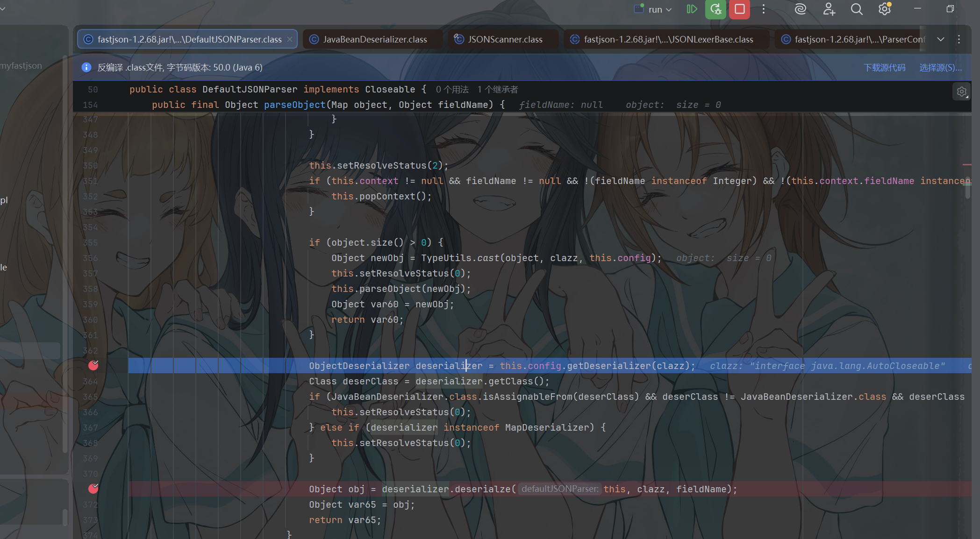Stop the running program
Screen dimensions: 980x539
(739, 9)
